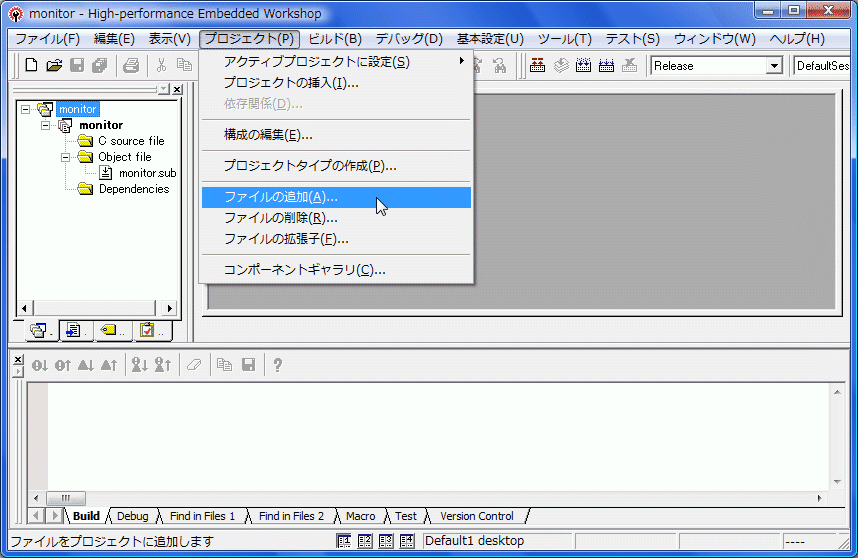Click the previous information message icon
Image resolution: width=858 pixels, height=558 pixels.
163,365
